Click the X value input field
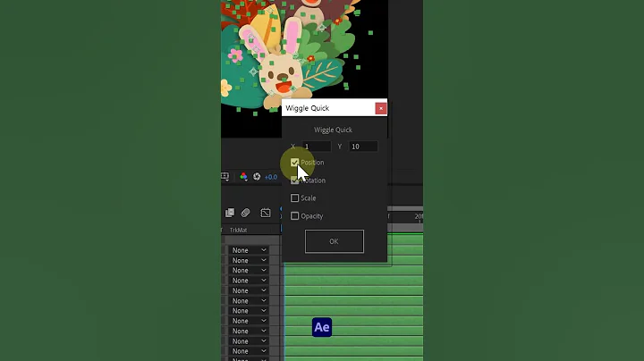Viewport: 644px width, 361px height. [x=317, y=147]
